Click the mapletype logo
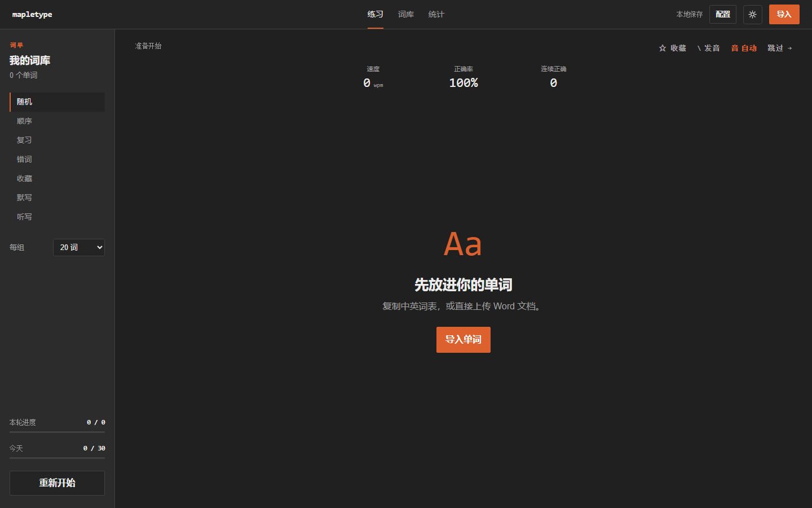The image size is (812, 508). click(x=32, y=15)
